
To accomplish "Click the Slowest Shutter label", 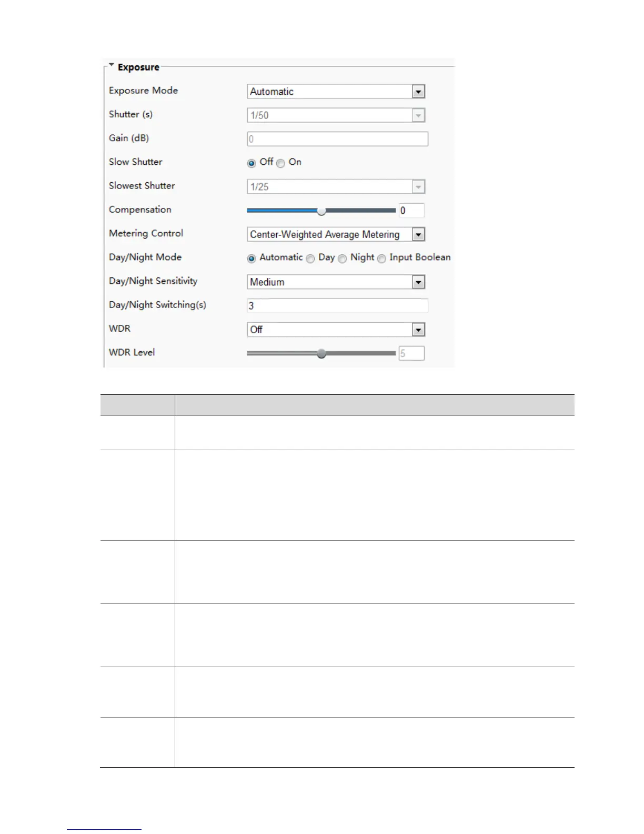I will 142,186.
